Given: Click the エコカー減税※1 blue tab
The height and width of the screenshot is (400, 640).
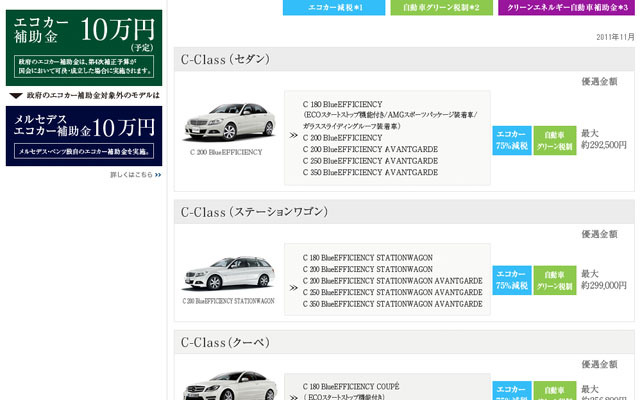Looking at the screenshot, I should click(x=334, y=7).
